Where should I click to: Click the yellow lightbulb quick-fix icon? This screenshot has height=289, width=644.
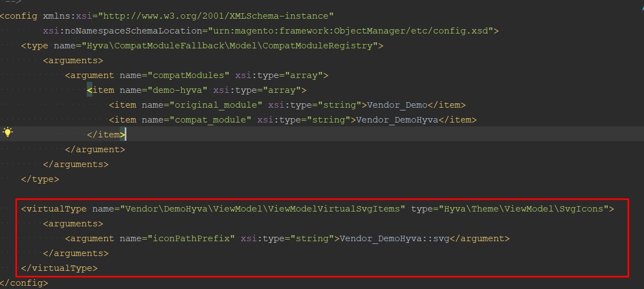(x=8, y=132)
